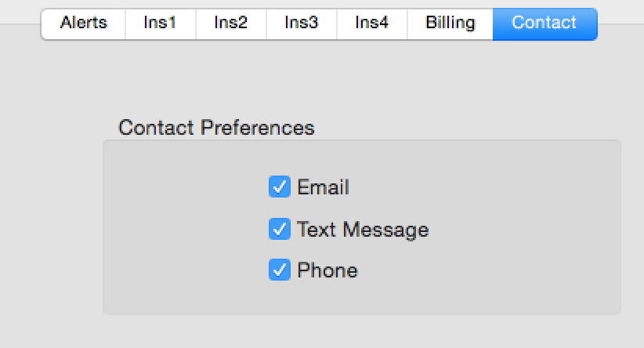Click the "Phone" label text
The width and height of the screenshot is (644, 348).
click(327, 270)
